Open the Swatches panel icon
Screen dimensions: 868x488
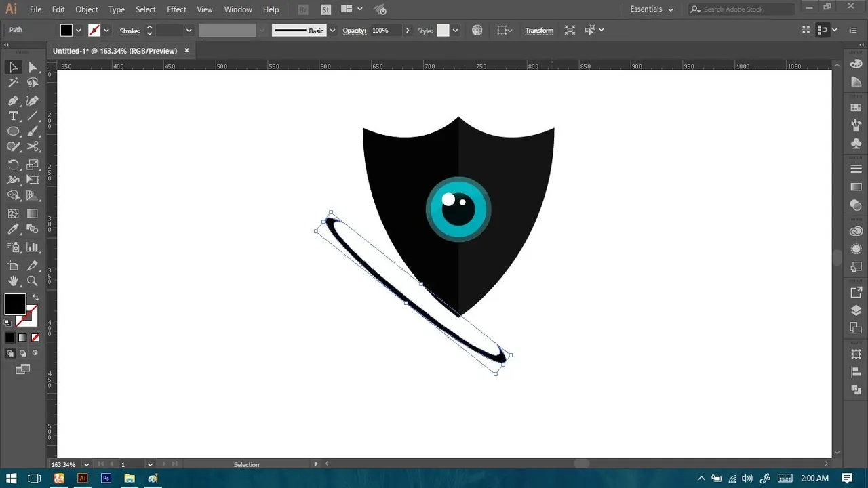coord(856,108)
